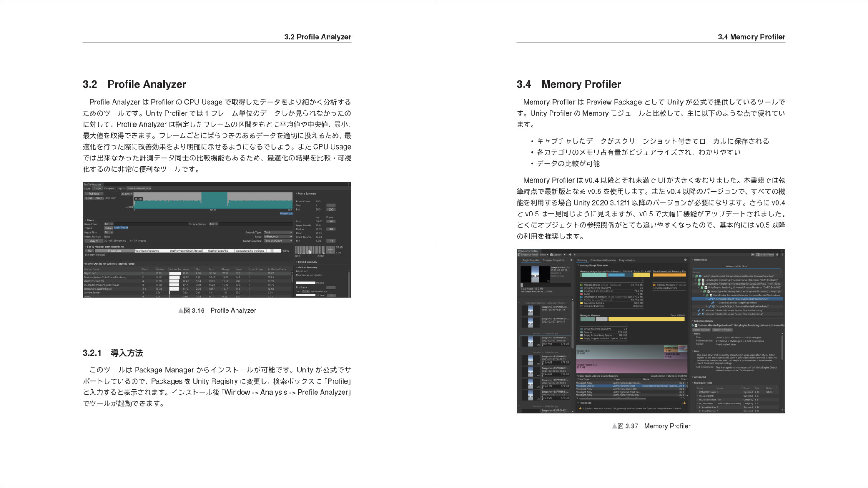Click the Executable & DLLs legend swatch

tap(581, 303)
